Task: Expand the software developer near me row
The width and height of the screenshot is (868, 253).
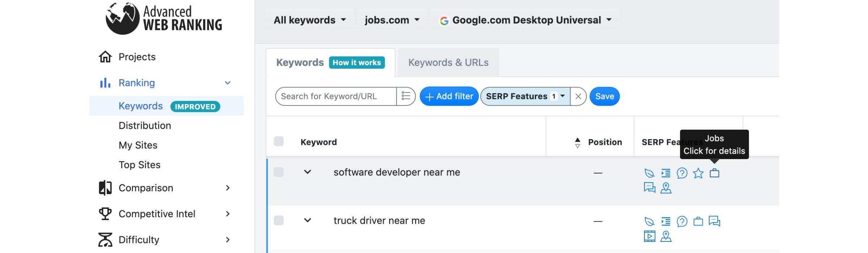Action: click(x=307, y=172)
